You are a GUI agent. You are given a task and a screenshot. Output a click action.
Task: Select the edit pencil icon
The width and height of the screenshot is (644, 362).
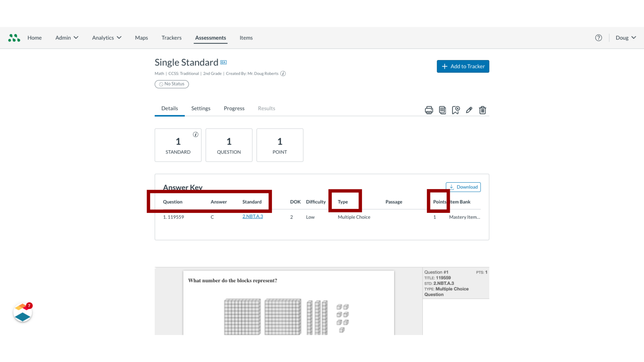[x=469, y=110]
